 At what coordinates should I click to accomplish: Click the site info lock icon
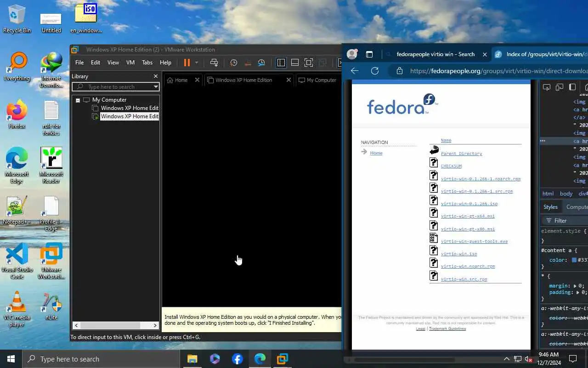coord(400,71)
